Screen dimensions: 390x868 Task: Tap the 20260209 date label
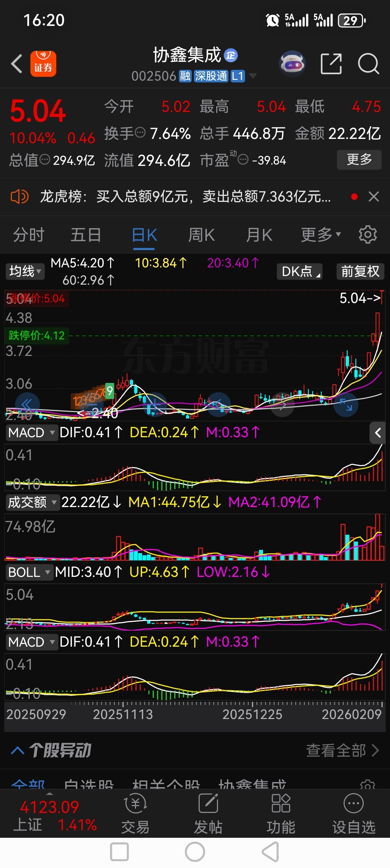[x=352, y=714]
